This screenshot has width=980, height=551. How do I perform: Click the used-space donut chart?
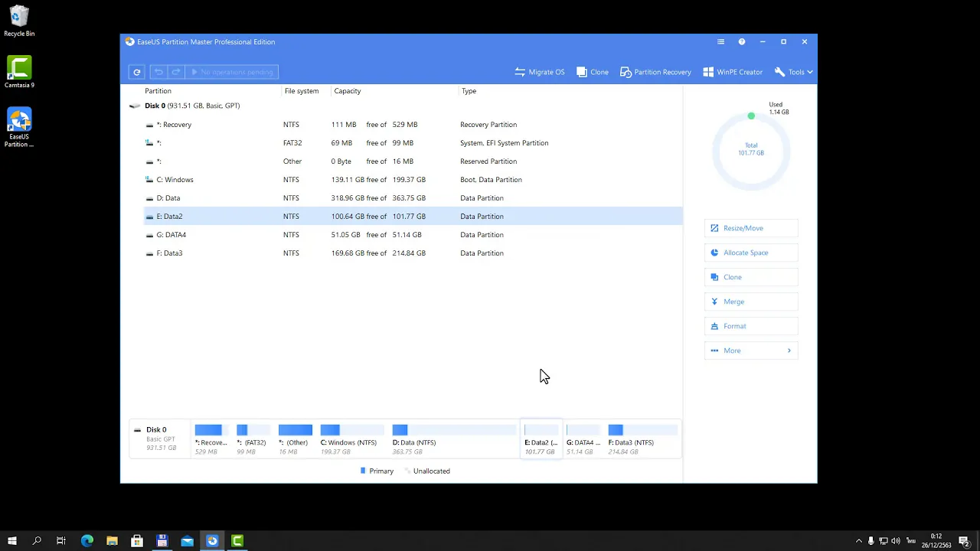[751, 152]
